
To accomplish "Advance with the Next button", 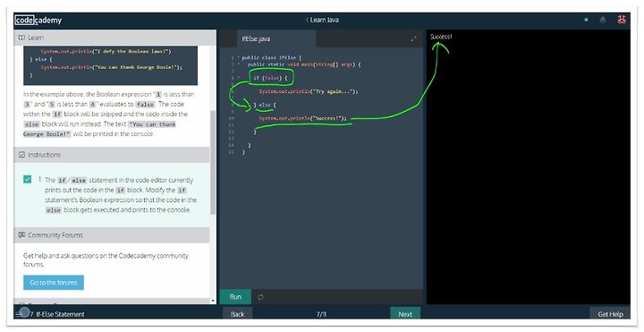I will 405,314.
